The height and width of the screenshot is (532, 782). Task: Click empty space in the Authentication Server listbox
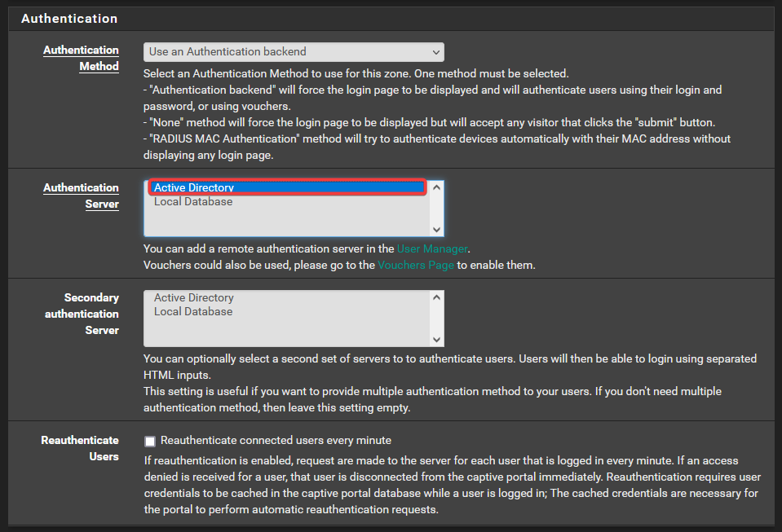click(285, 222)
